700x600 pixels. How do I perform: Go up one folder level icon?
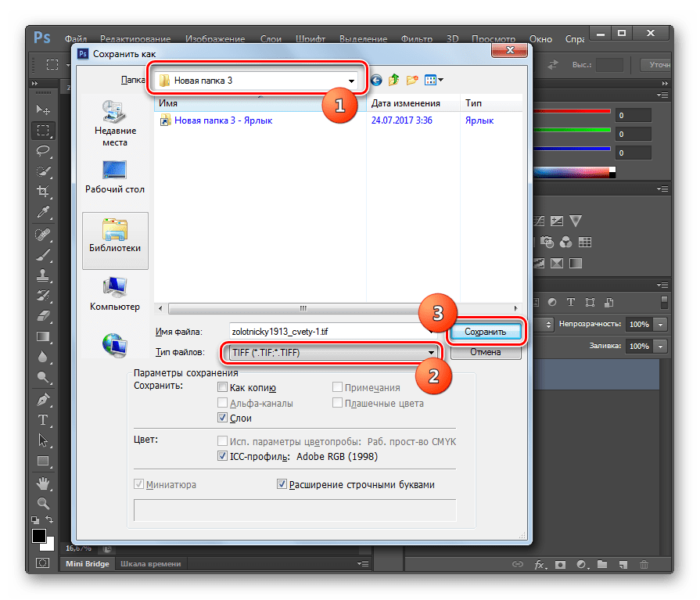click(x=393, y=81)
